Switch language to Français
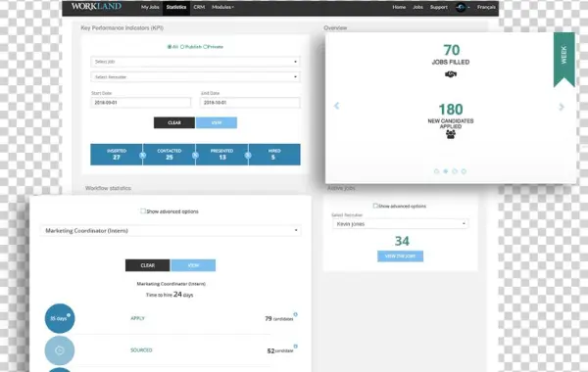Screen dimensions: 588x372 point(486,7)
